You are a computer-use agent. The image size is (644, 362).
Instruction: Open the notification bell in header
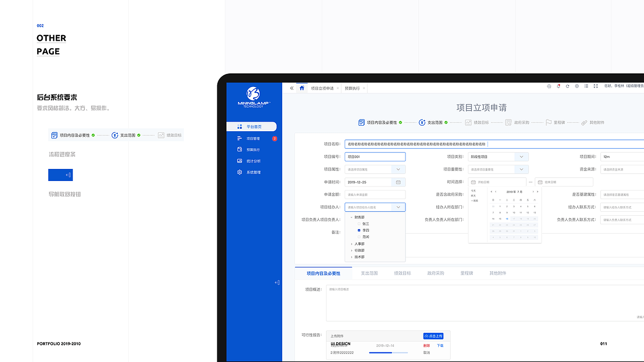pyautogui.click(x=558, y=86)
